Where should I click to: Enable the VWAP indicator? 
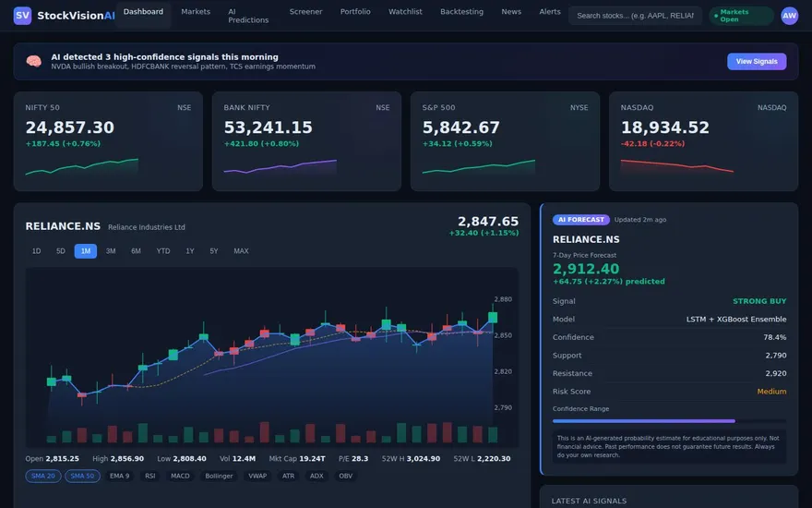(x=257, y=476)
